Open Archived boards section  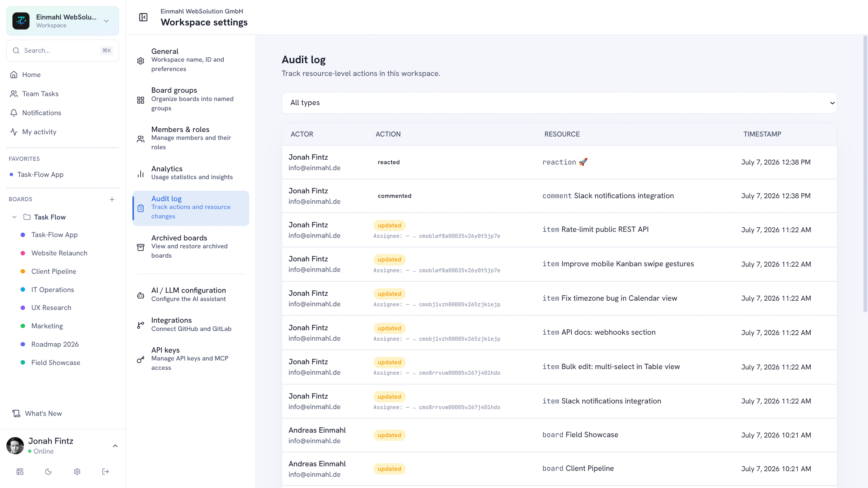point(191,247)
